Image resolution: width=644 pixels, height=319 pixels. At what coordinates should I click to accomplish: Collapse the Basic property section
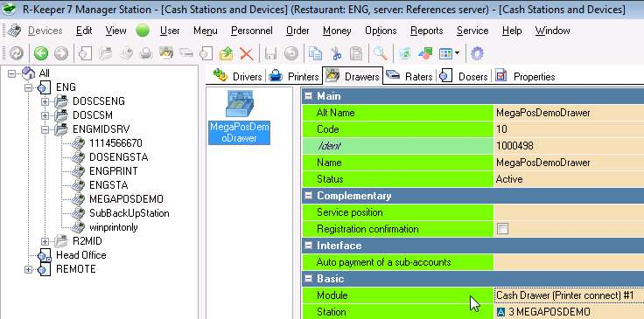point(308,279)
